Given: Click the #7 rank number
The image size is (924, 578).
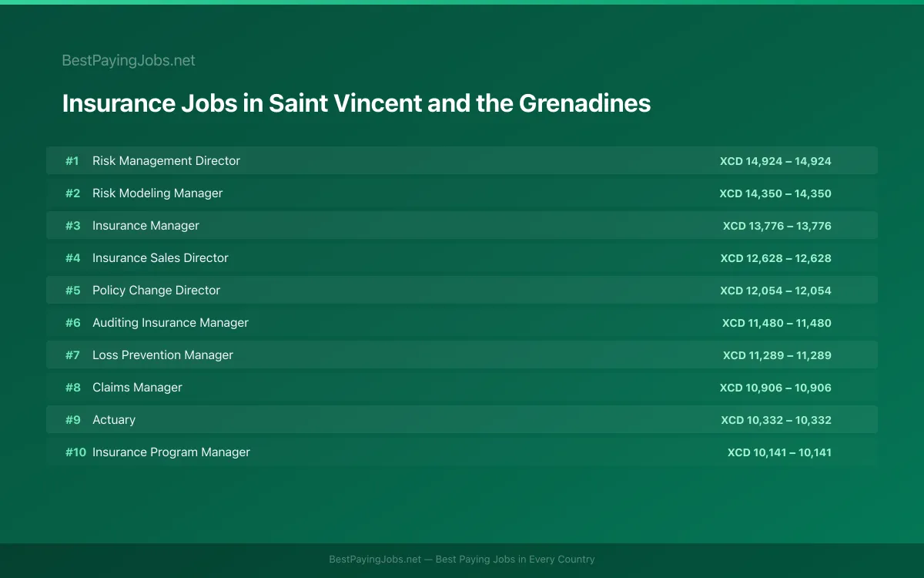Looking at the screenshot, I should tap(72, 355).
